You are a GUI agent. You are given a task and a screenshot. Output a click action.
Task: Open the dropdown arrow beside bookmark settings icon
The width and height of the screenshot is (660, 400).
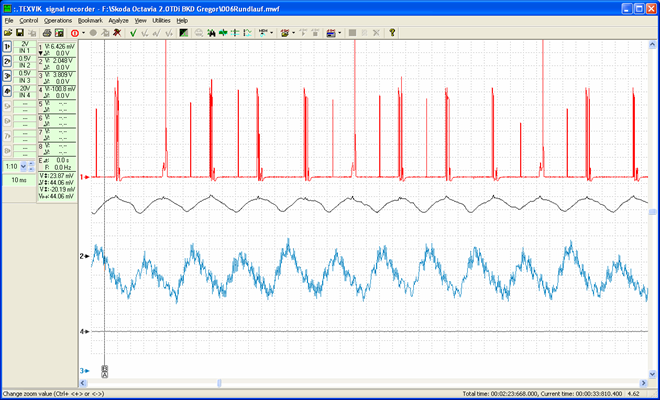[x=293, y=32]
